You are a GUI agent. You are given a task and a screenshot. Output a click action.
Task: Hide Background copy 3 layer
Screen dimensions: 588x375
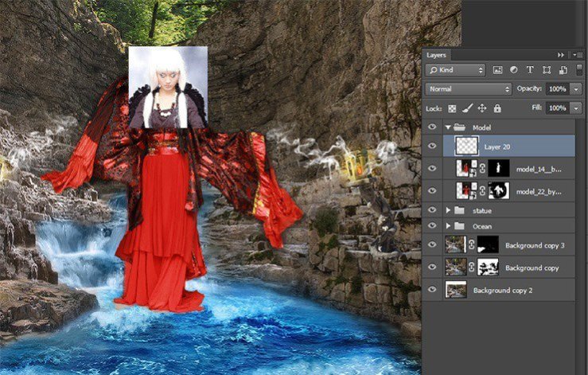point(432,244)
